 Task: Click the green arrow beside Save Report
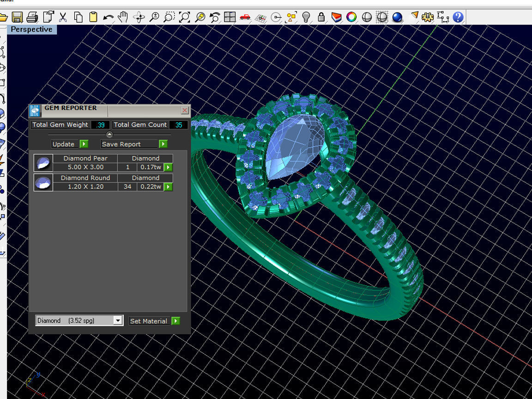click(x=163, y=144)
